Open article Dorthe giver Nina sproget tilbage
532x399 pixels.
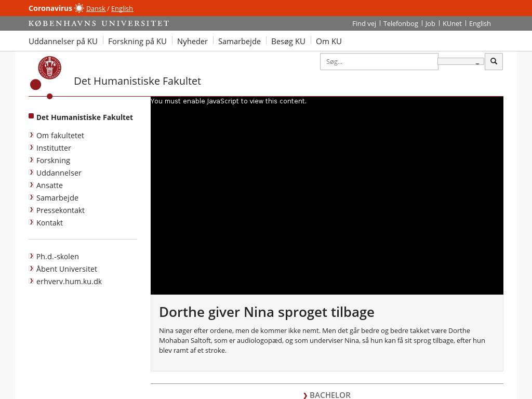coord(267,312)
